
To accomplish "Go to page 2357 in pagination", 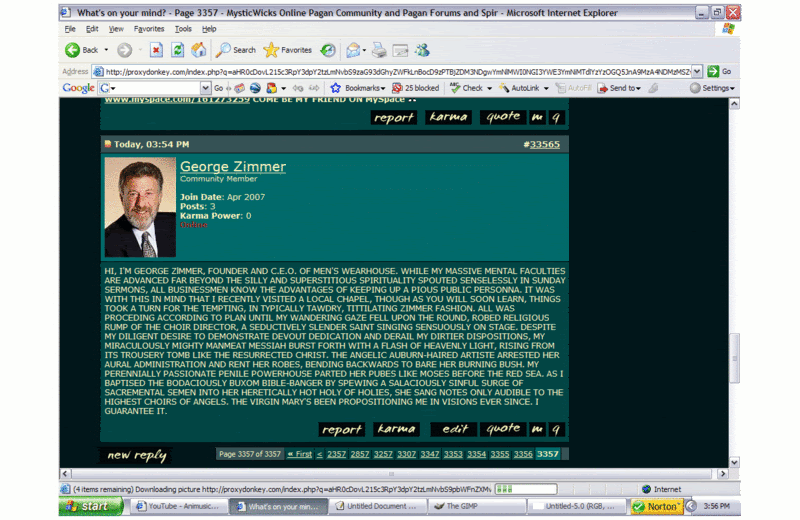I will [336, 454].
